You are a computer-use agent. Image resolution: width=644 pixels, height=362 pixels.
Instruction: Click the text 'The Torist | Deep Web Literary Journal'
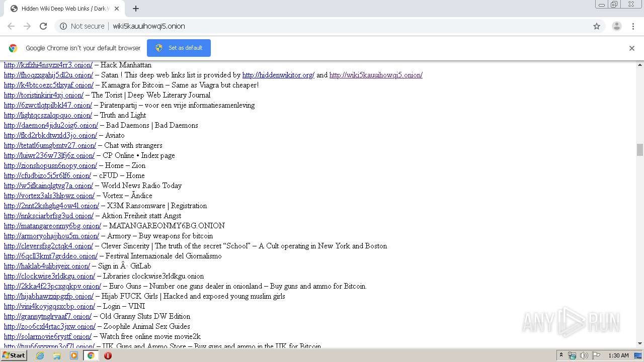[x=151, y=95]
